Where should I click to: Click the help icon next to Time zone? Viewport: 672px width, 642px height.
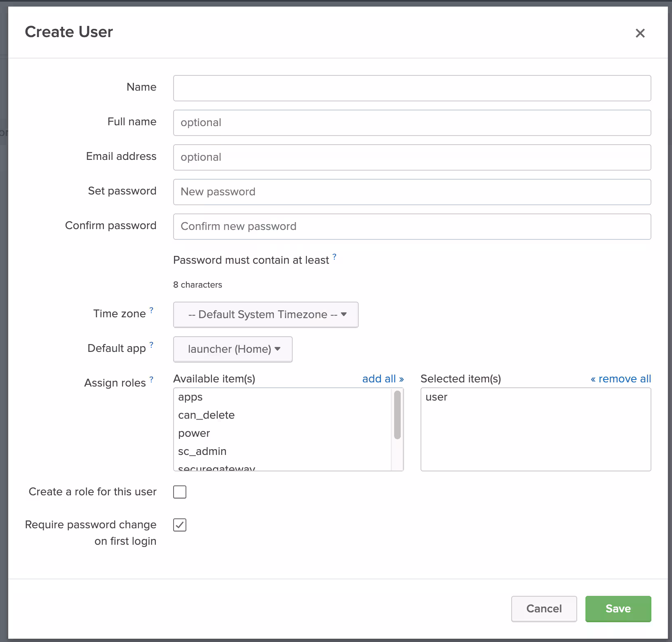point(151,310)
